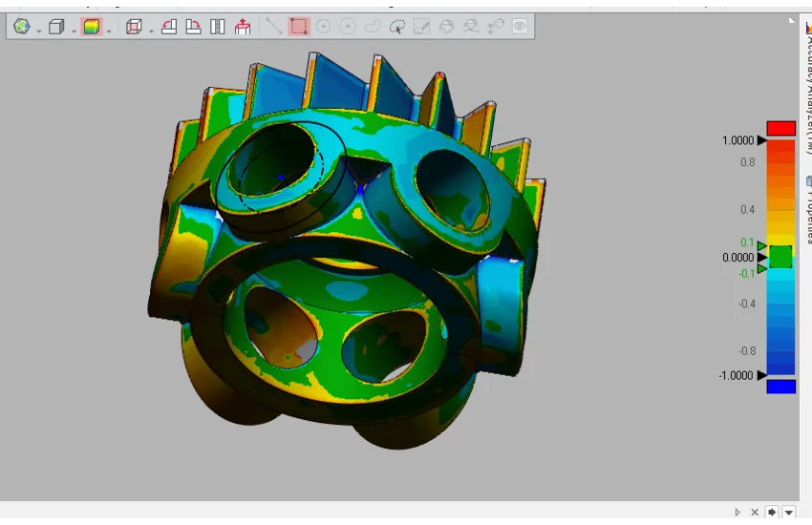Select the line selection tool

click(274, 27)
